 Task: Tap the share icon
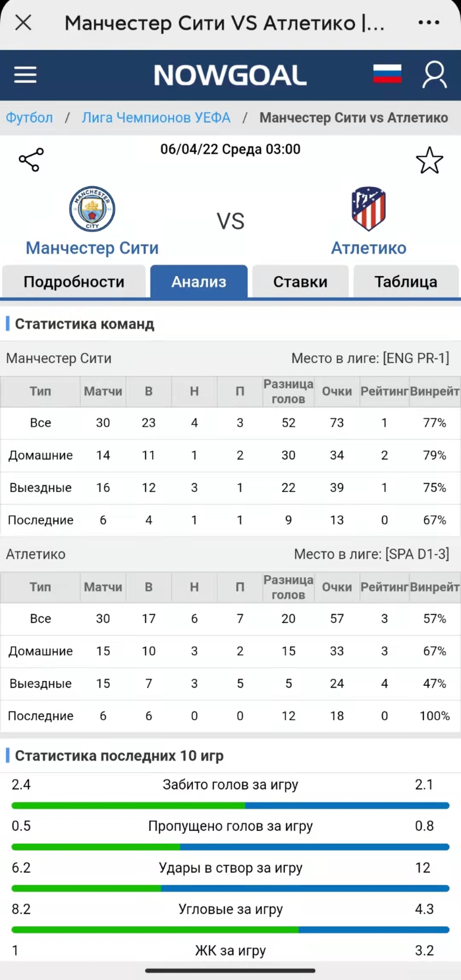[31, 160]
